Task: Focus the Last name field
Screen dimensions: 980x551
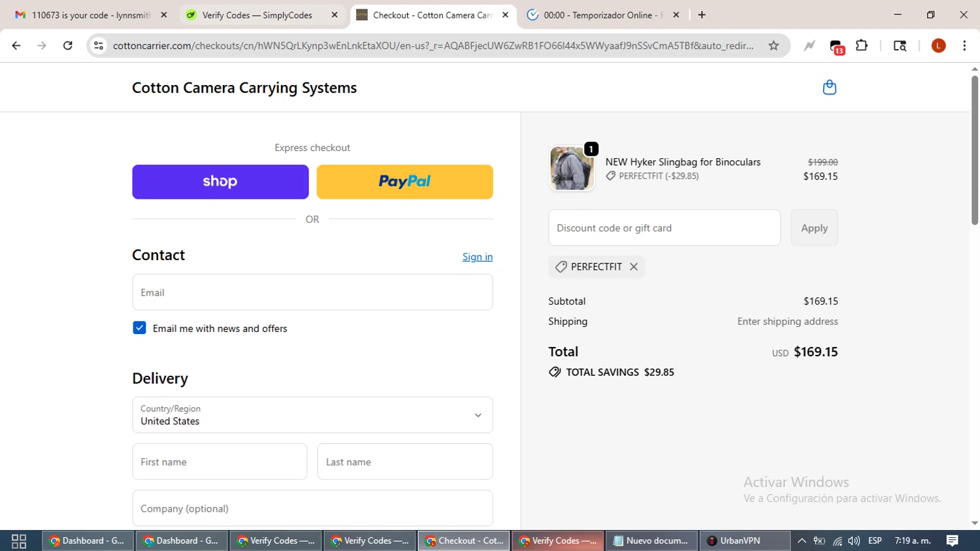Action: click(405, 461)
